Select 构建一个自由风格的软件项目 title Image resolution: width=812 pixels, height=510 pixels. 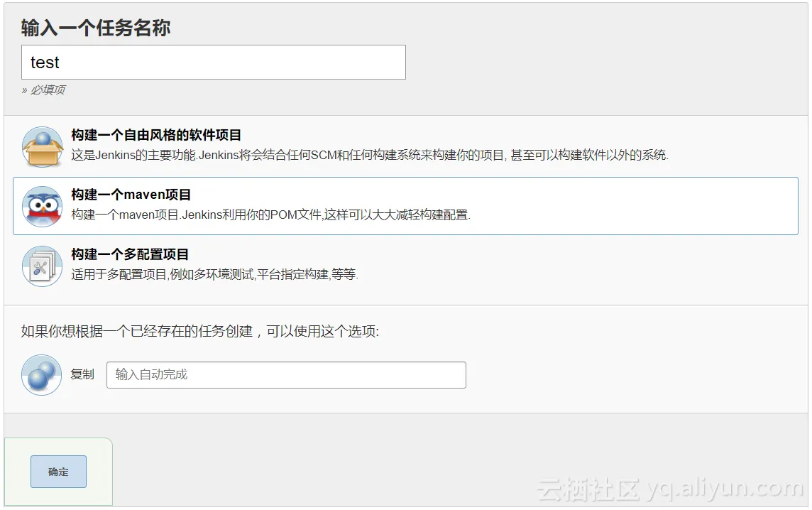[x=156, y=135]
